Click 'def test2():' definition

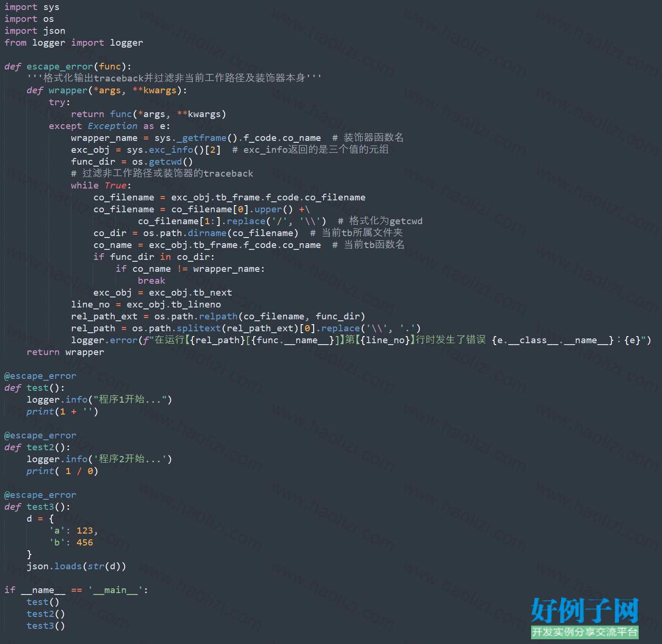(38, 447)
